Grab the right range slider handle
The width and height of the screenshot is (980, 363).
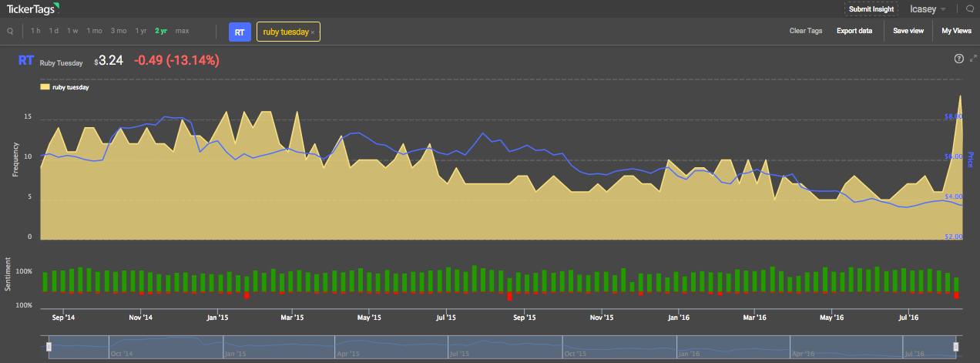(x=957, y=347)
